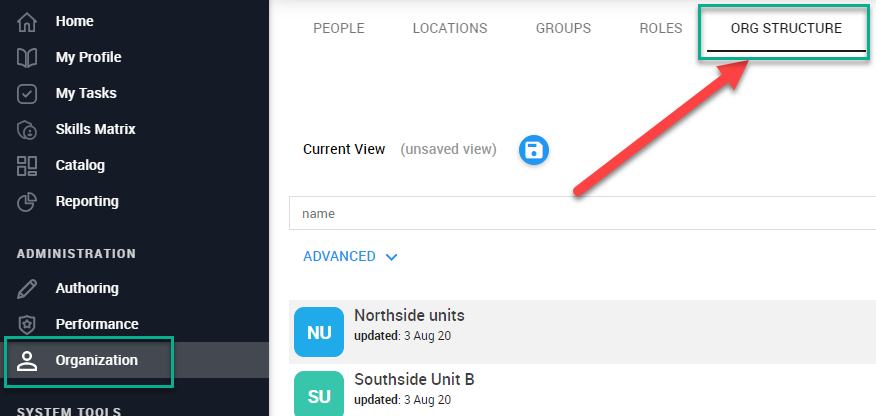Image resolution: width=876 pixels, height=416 pixels.
Task: Click the Home house icon
Action: point(27,22)
